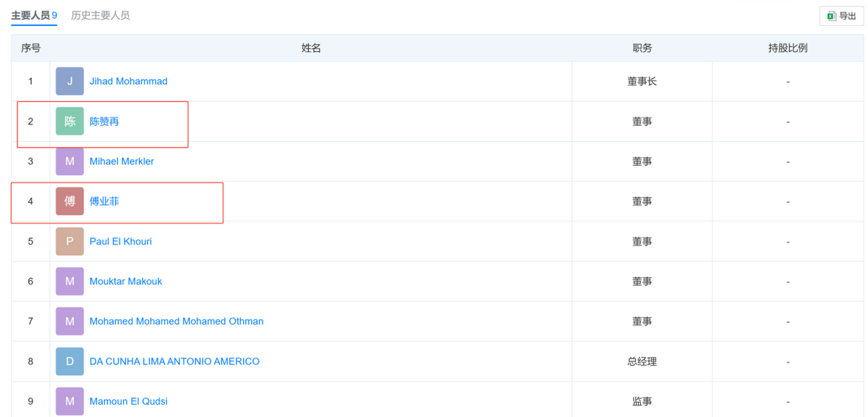The height and width of the screenshot is (417, 868).
Task: Click shareholding dash in DA CUNHA LIMA row
Action: (x=788, y=362)
